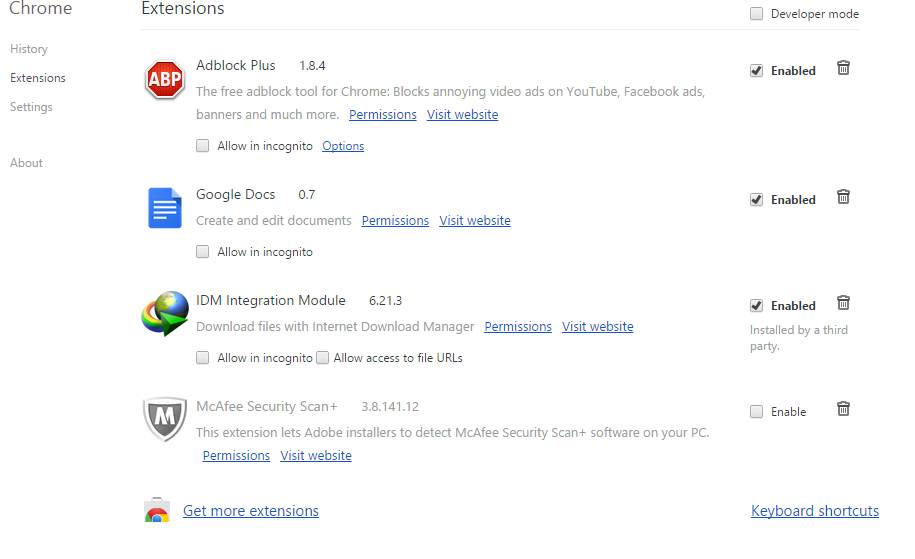The height and width of the screenshot is (559, 915).
Task: Open Adblock Plus Permissions link
Action: [x=383, y=114]
